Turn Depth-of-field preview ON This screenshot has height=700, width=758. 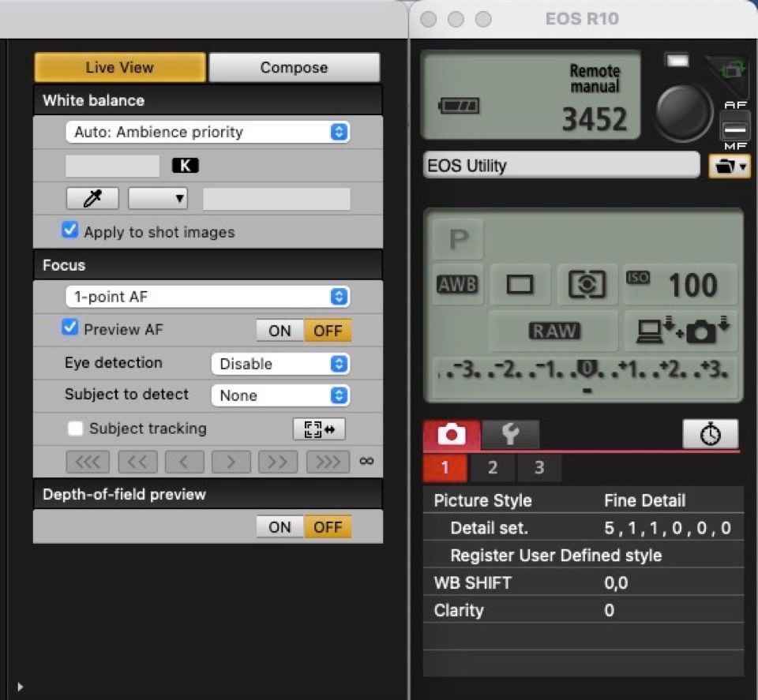(x=280, y=527)
